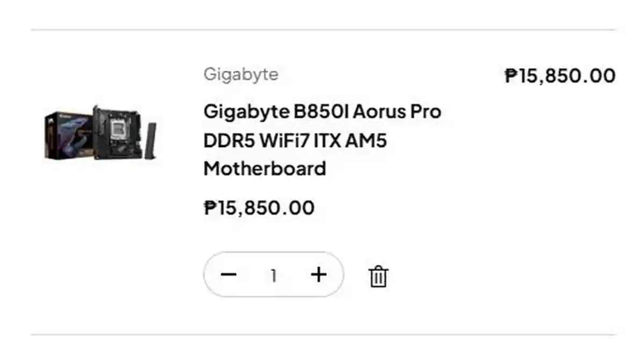Click the trash icon to remove item
The width and height of the screenshot is (644, 362).
click(x=378, y=276)
